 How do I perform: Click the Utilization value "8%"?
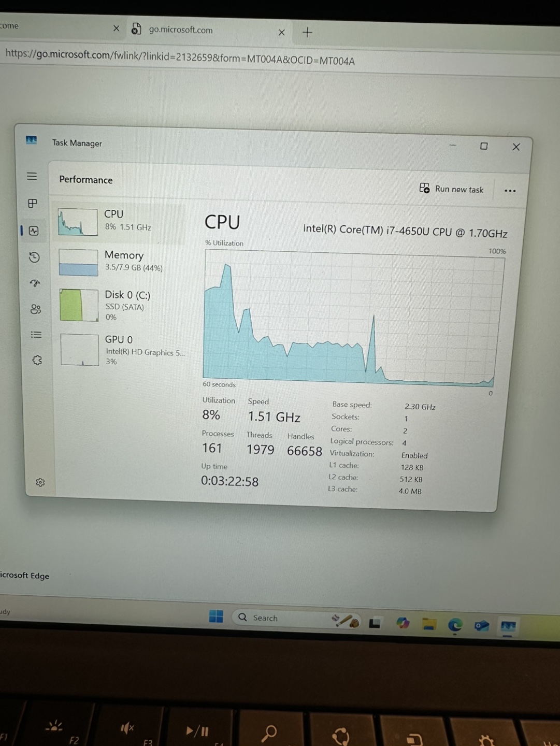click(211, 415)
